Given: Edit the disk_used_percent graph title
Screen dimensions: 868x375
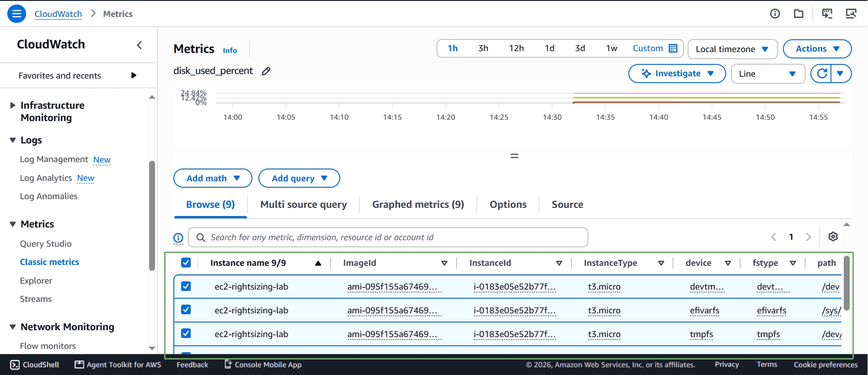Looking at the screenshot, I should tap(266, 71).
